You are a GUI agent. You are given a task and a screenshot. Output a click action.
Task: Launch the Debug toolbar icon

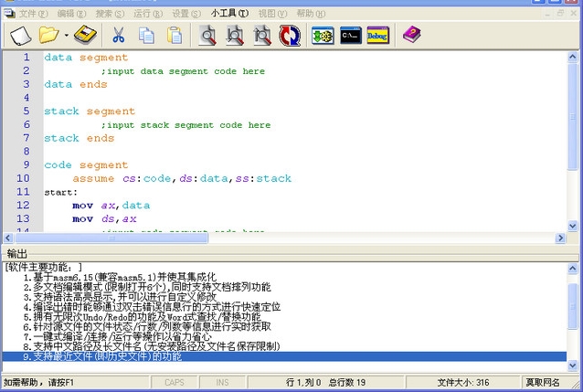(x=376, y=36)
